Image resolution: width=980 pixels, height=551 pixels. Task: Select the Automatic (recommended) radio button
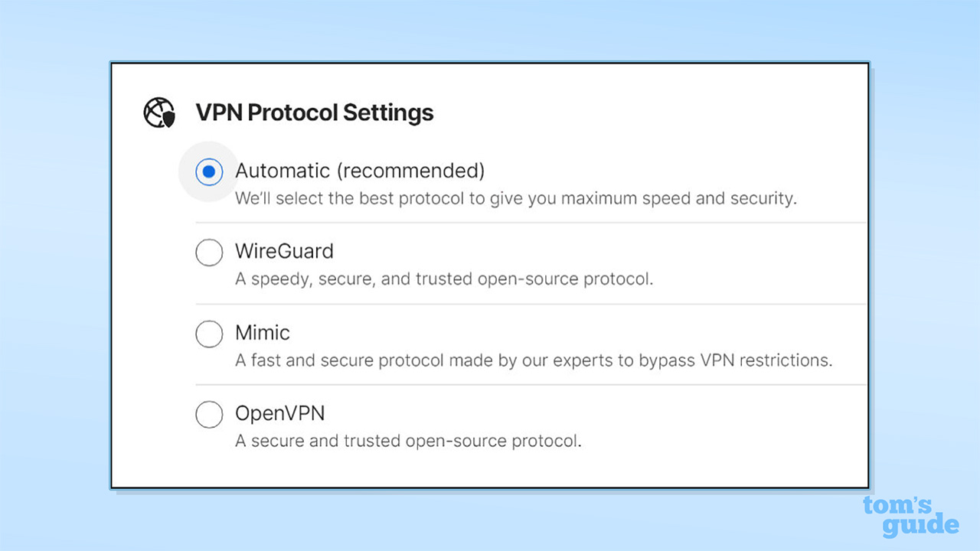point(209,172)
